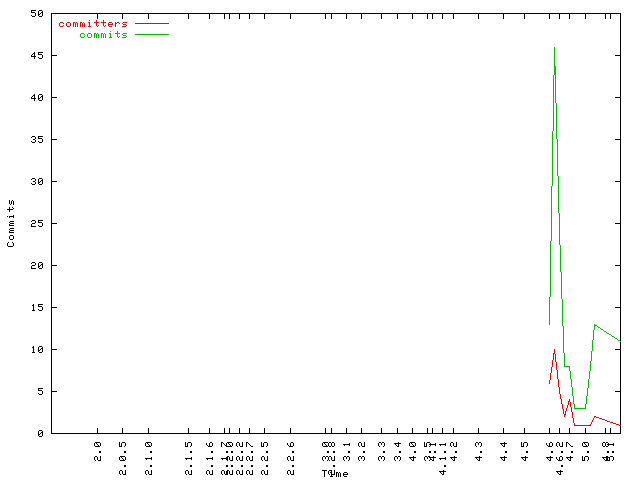Select the 5.0 version tick label
Image resolution: width=640 pixels, height=480 pixels.
coord(586,448)
